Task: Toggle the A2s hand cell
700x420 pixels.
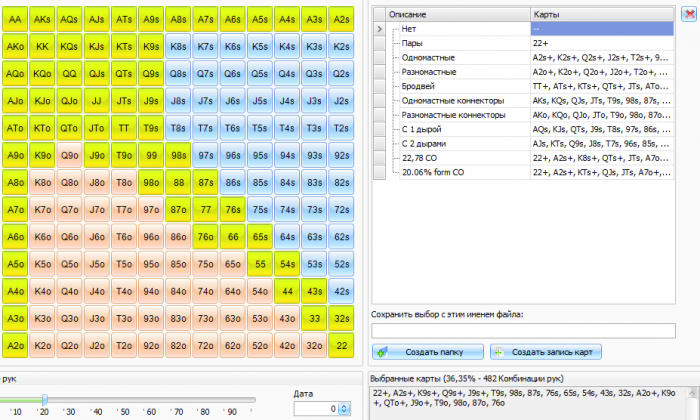Action: click(342, 19)
